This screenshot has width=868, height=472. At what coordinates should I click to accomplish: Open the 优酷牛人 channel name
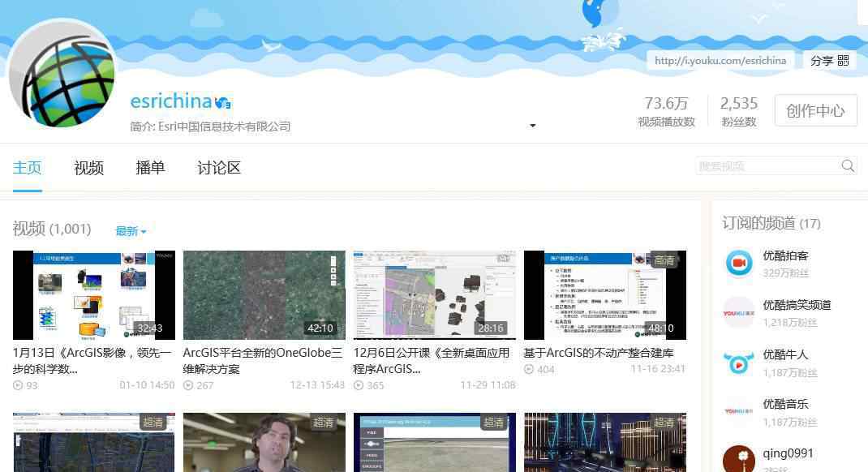point(785,354)
